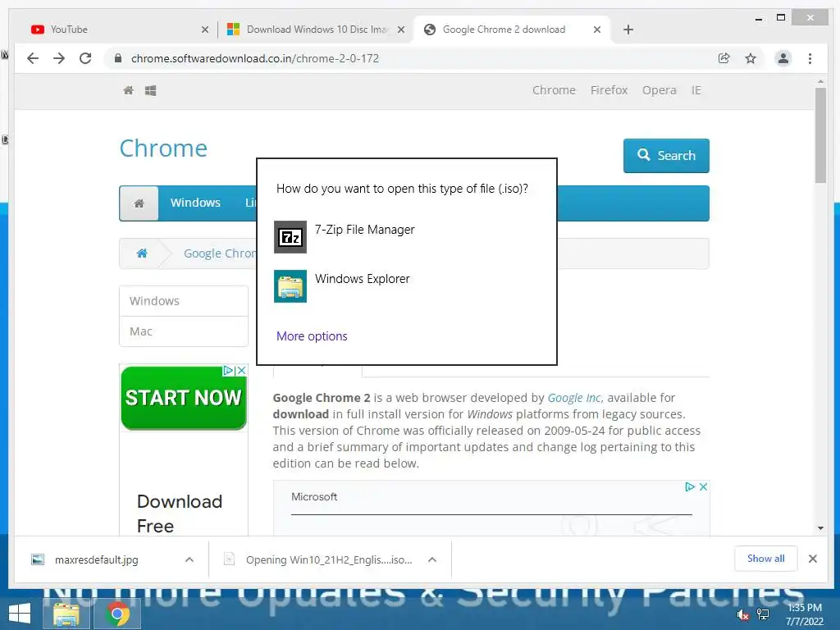Click the Chrome taskbar icon
The image size is (840, 630).
(x=118, y=614)
